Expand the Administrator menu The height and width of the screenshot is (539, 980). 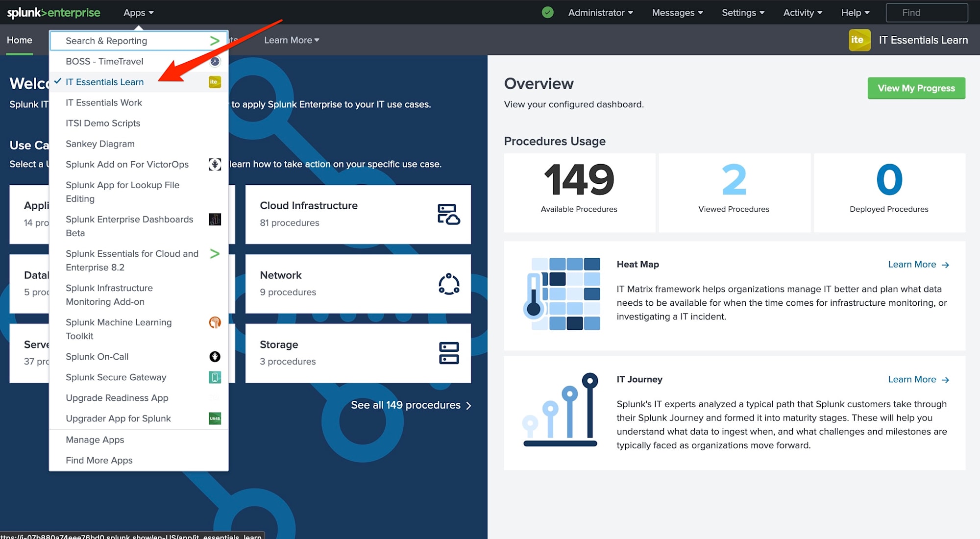pyautogui.click(x=601, y=13)
